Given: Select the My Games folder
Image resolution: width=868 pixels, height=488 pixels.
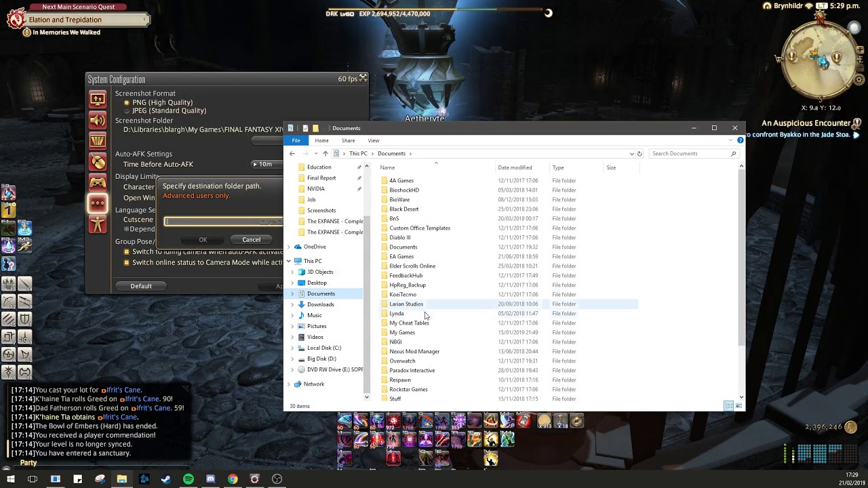Looking at the screenshot, I should tap(402, 333).
